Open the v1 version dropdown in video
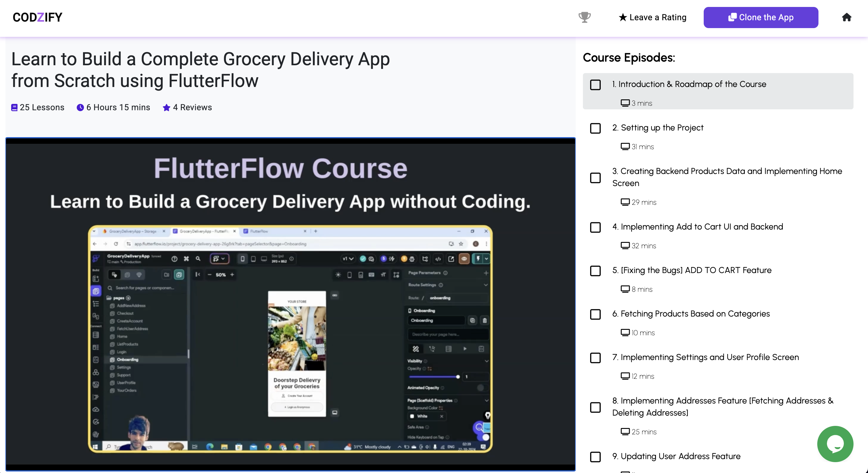The image size is (868, 473). point(348,259)
